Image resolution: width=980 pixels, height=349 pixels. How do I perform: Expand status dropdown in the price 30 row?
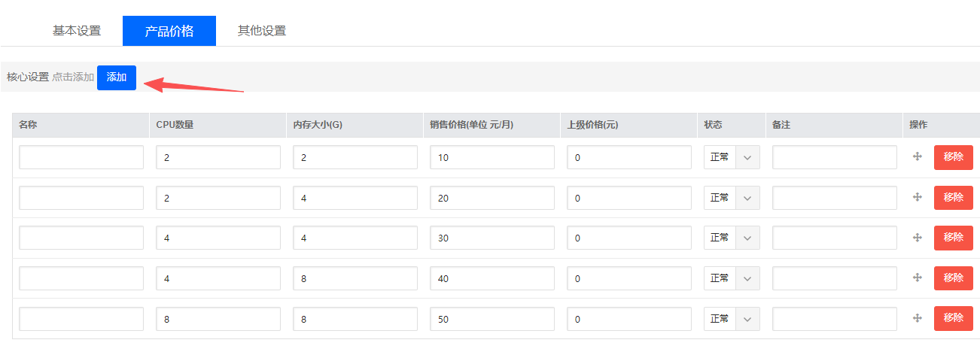click(732, 238)
